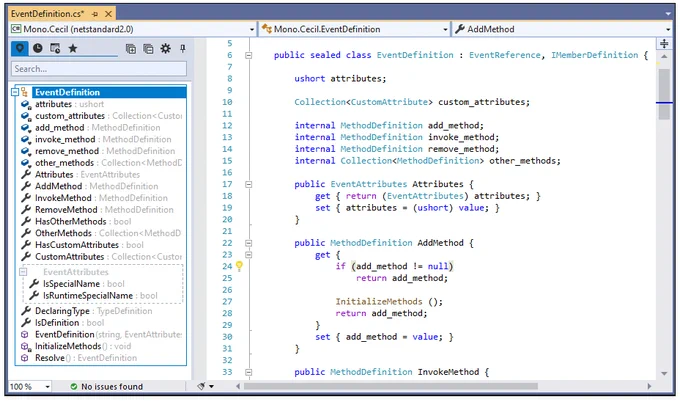Viewport: 680px width, 402px height.
Task: Click the split editor window icon
Action: click(664, 43)
